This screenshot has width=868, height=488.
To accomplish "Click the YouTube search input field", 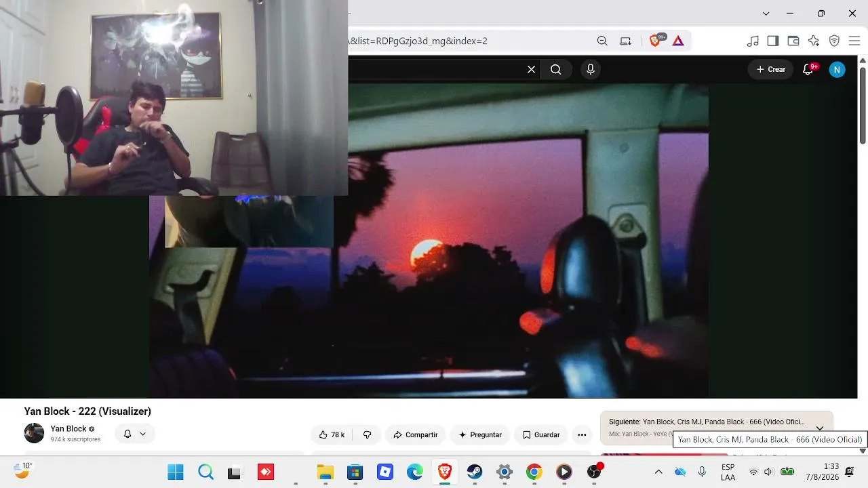I will coord(437,69).
